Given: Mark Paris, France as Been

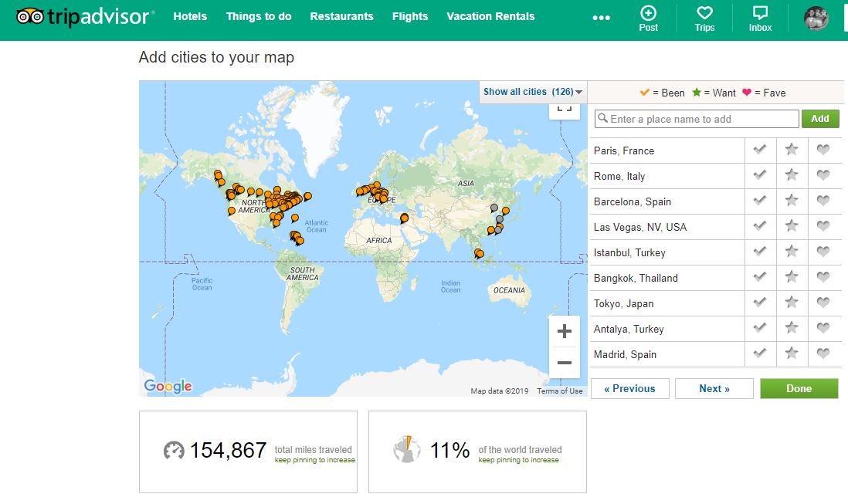Looking at the screenshot, I should click(x=760, y=151).
